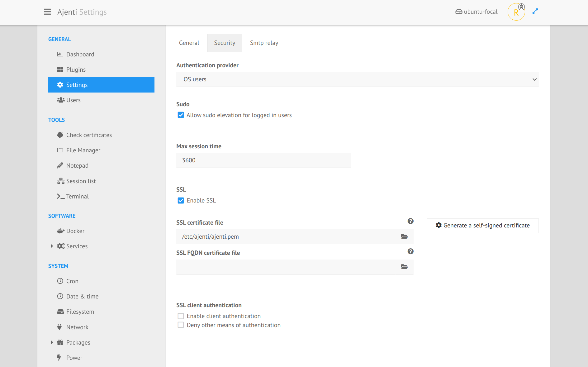588x367 pixels.
Task: Expand the Services tree item arrow
Action: point(52,246)
